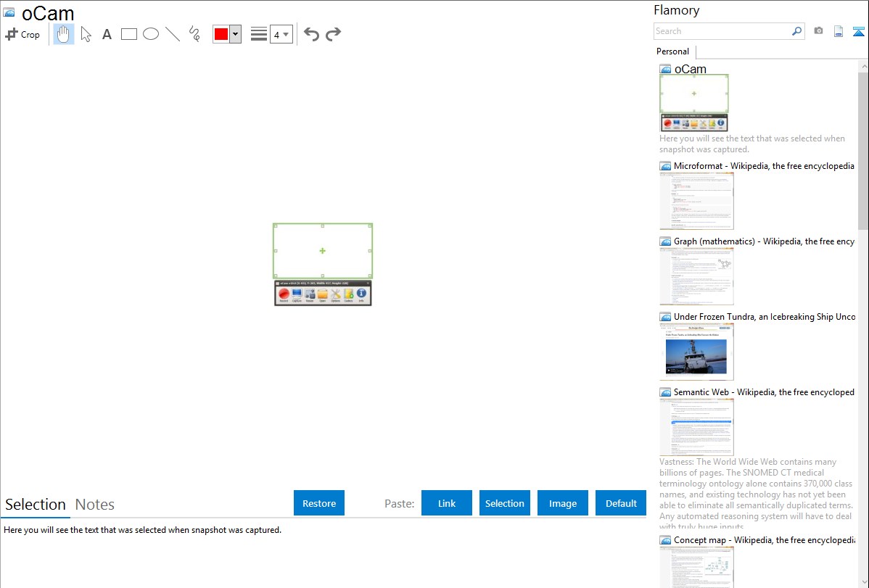Switch to the Personal tab

672,51
